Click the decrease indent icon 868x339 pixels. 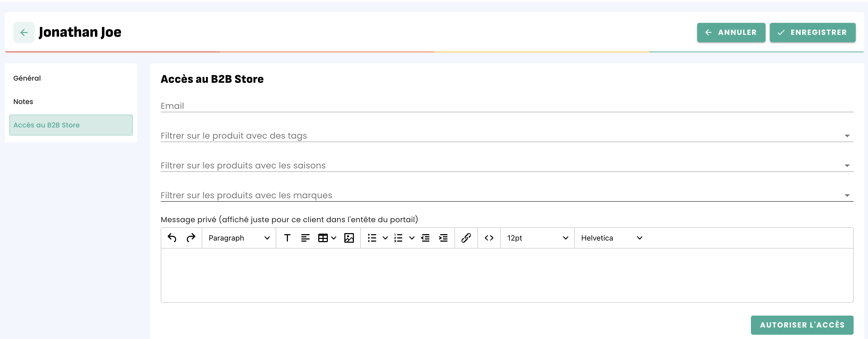[x=425, y=238]
